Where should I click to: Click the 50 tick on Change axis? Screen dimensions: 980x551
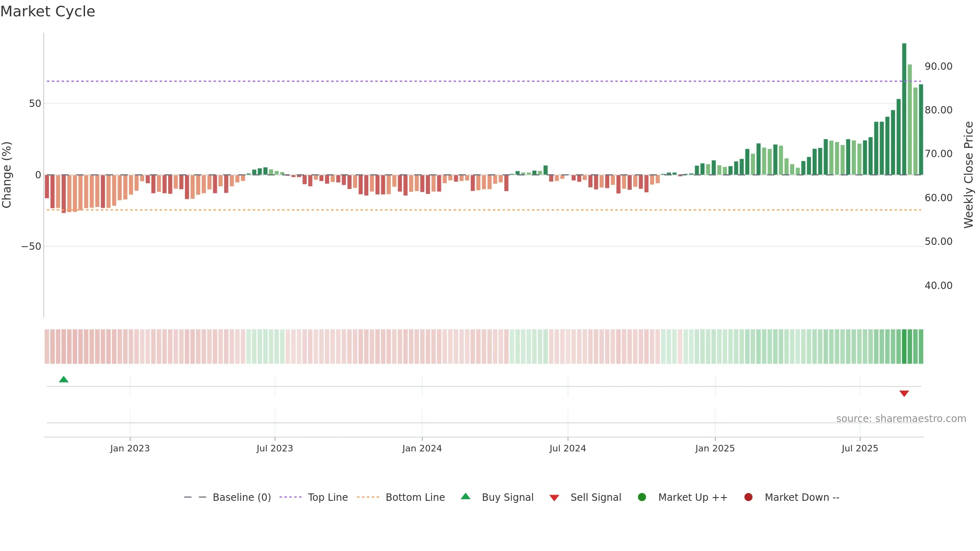(35, 104)
